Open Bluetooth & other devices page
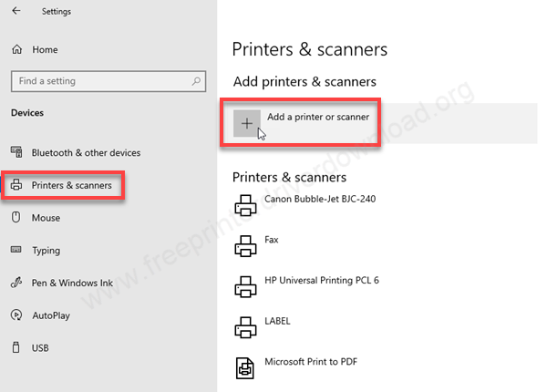 [86, 152]
